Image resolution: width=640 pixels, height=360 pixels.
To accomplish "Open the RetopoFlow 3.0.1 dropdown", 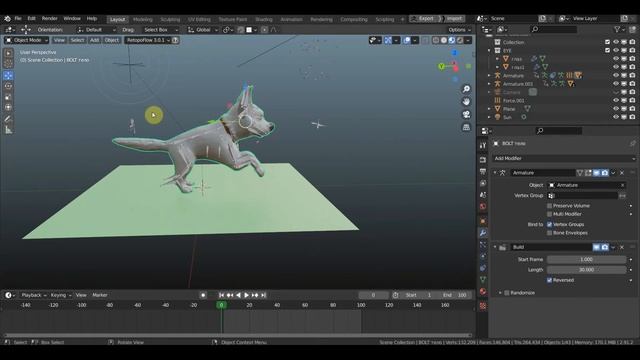I will (x=148, y=40).
